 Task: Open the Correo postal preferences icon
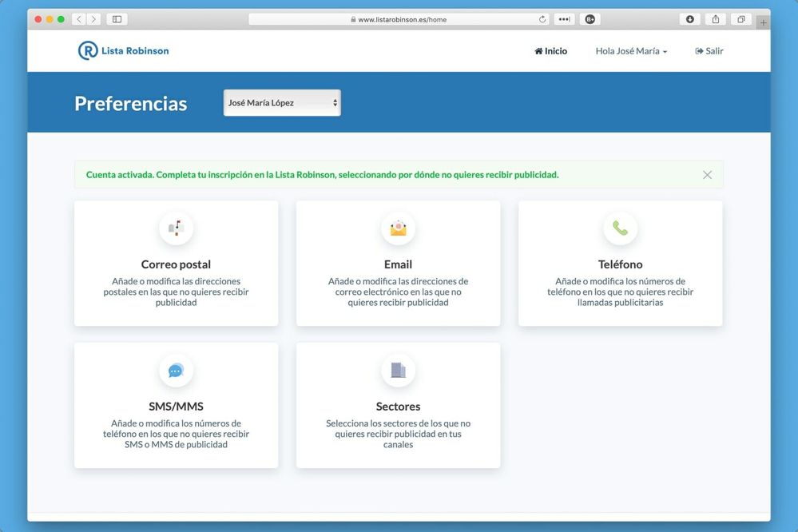[x=176, y=228]
